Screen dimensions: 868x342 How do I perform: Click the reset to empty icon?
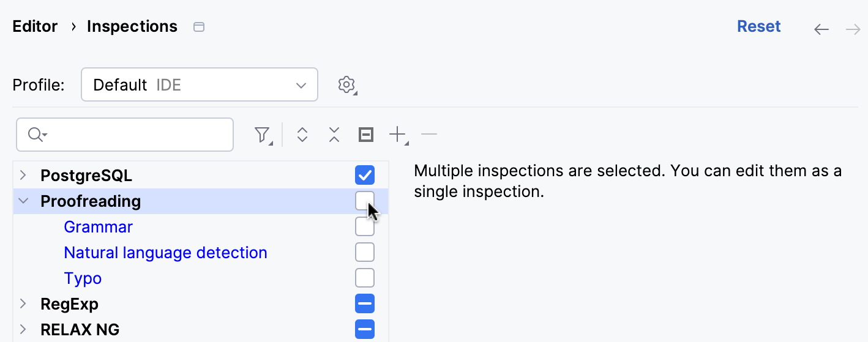(365, 135)
